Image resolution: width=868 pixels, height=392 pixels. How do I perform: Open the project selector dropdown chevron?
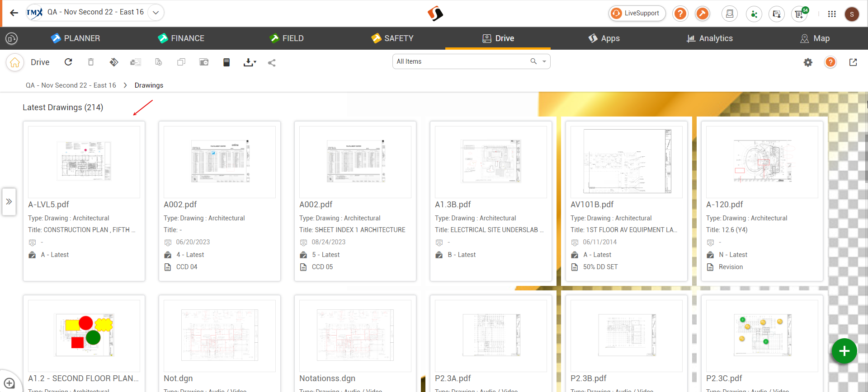coord(156,13)
